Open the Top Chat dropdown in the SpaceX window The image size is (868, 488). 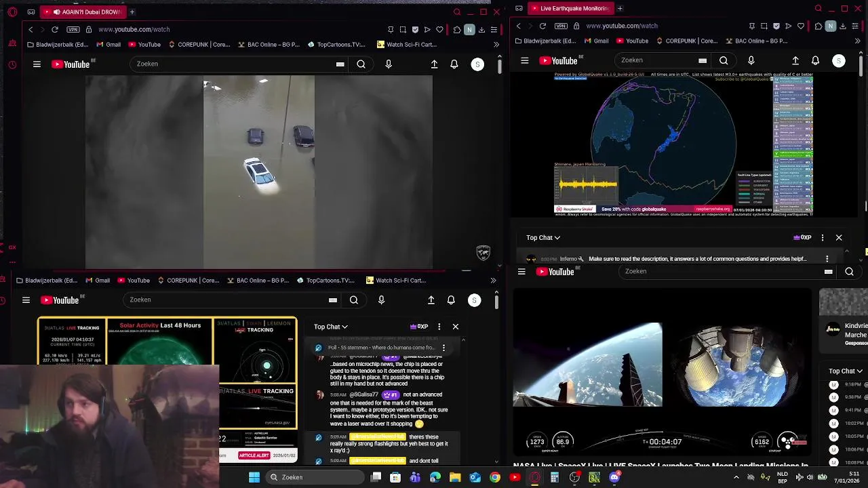tap(846, 371)
